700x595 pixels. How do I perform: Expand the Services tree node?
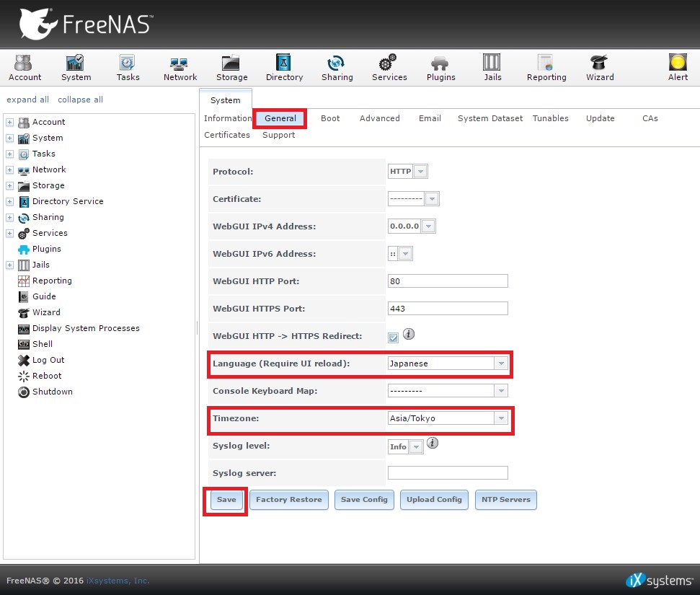click(10, 233)
